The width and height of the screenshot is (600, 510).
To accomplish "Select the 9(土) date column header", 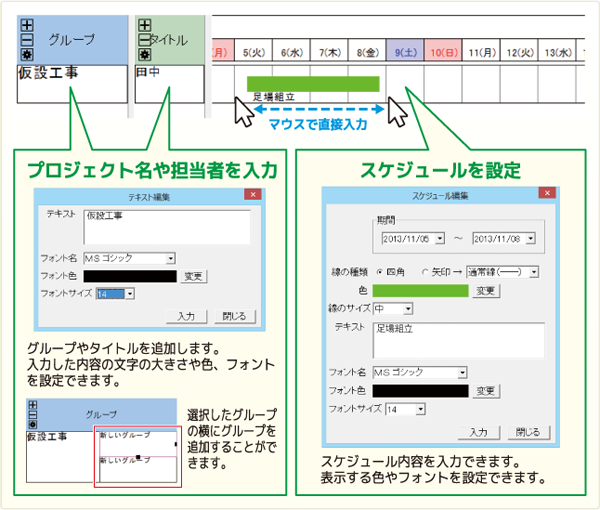I will (405, 52).
